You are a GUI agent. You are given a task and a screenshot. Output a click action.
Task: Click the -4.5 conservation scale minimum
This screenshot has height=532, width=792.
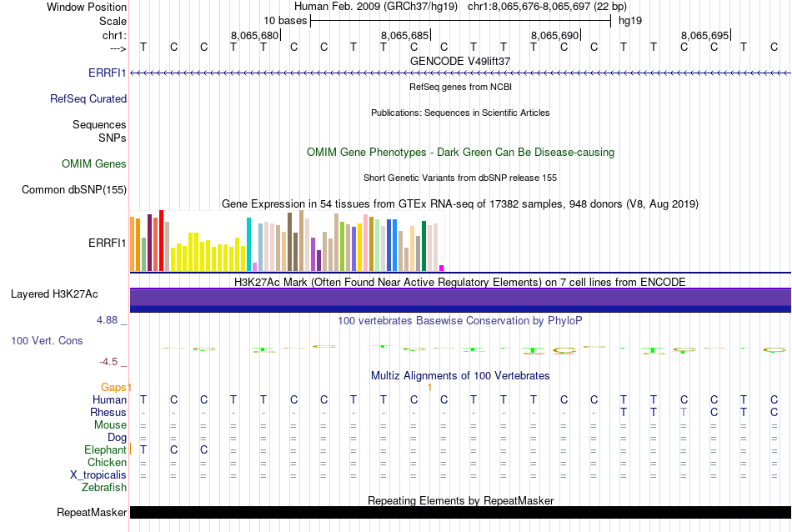[108, 362]
